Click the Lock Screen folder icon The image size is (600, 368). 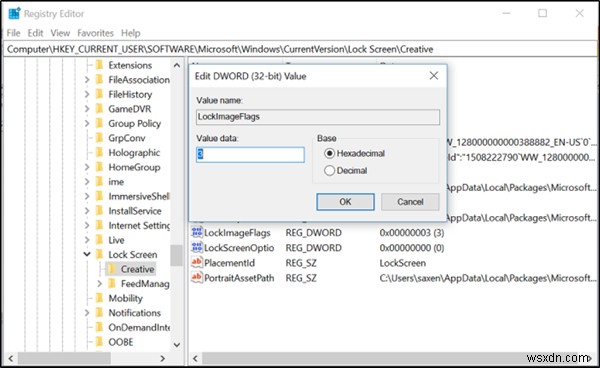(99, 254)
